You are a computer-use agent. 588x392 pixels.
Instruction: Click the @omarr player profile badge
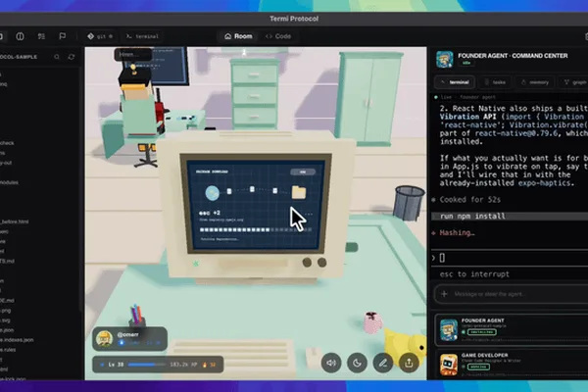point(129,339)
